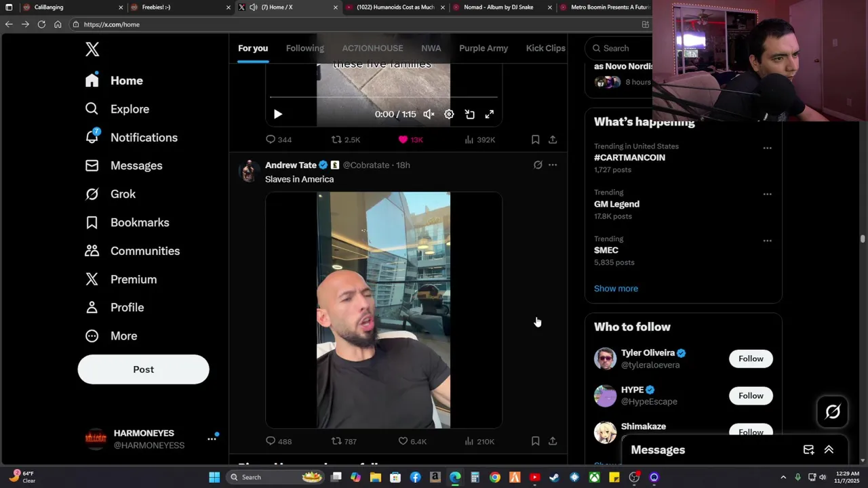Open more options for #CARTMANCOIN trend
This screenshot has width=868, height=488.
coord(767,148)
